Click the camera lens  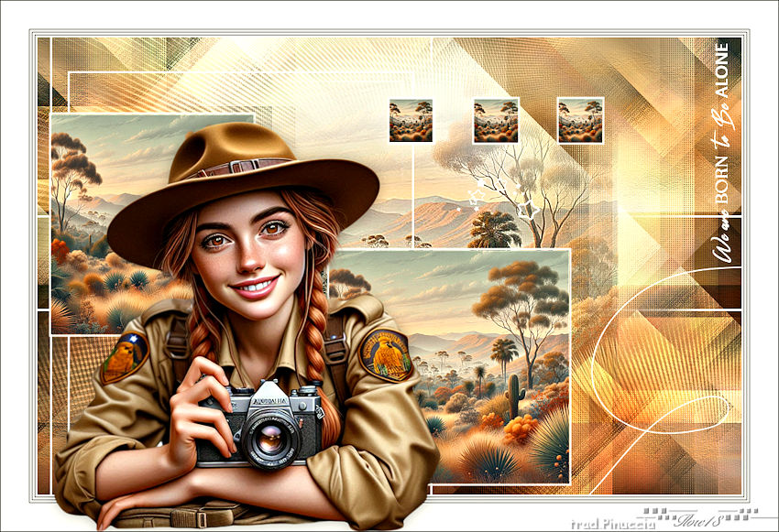[x=269, y=440]
